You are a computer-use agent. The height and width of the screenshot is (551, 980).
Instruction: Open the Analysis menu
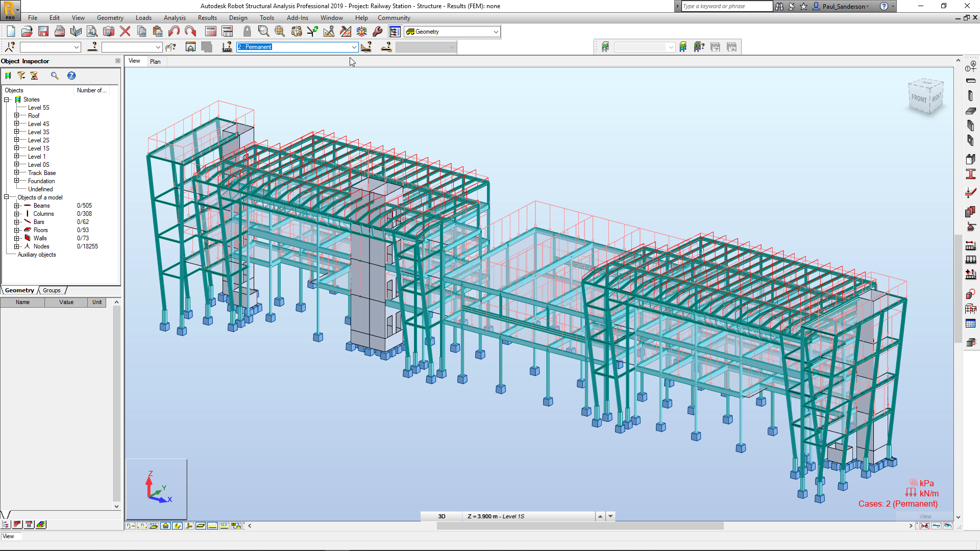(x=175, y=18)
